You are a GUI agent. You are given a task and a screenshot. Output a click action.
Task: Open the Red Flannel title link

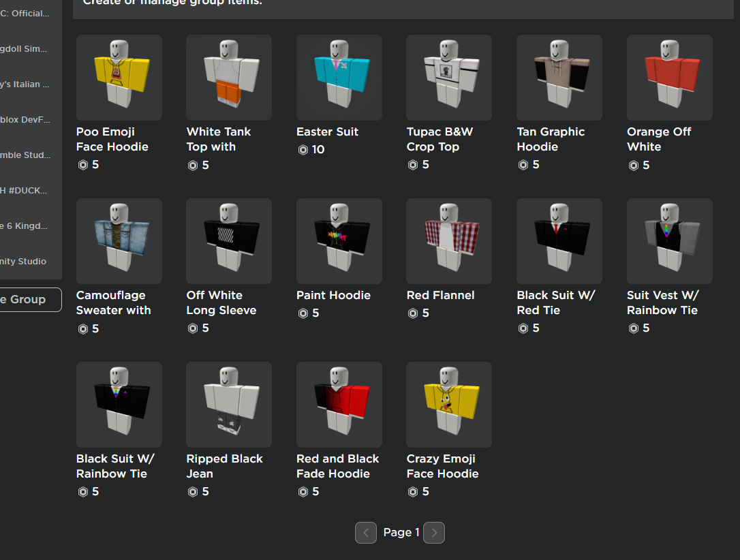tap(441, 296)
